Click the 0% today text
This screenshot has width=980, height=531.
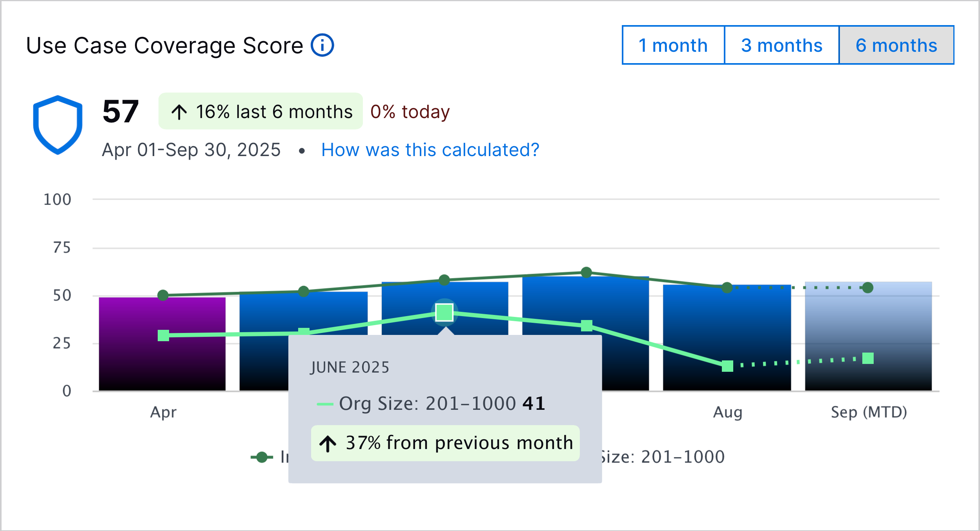[410, 112]
